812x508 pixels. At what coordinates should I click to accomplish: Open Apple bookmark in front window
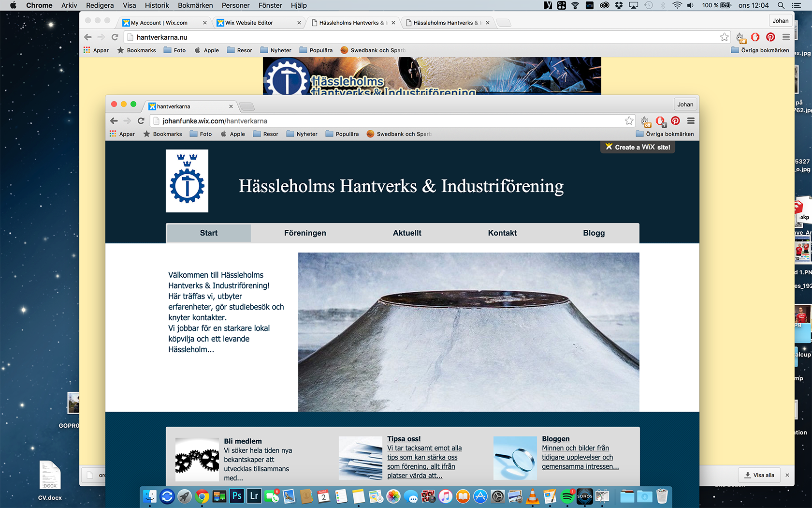tap(232, 134)
